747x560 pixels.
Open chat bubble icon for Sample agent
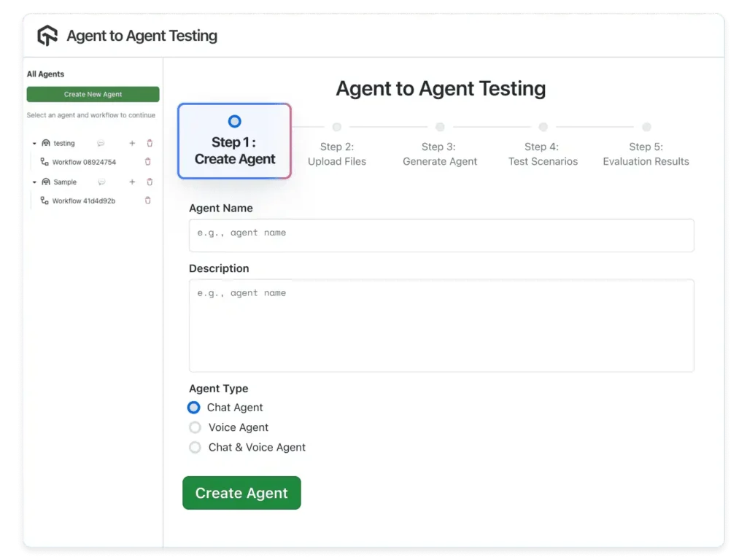(101, 182)
